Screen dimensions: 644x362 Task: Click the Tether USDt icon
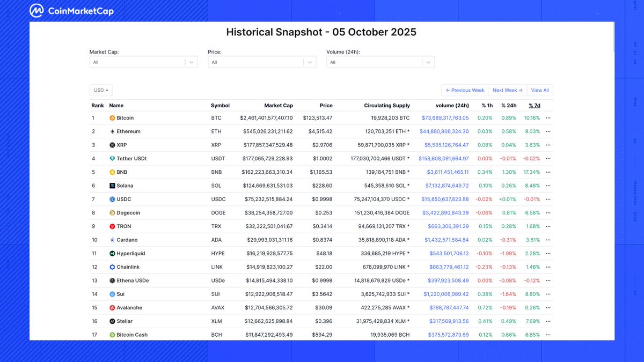pyautogui.click(x=112, y=159)
